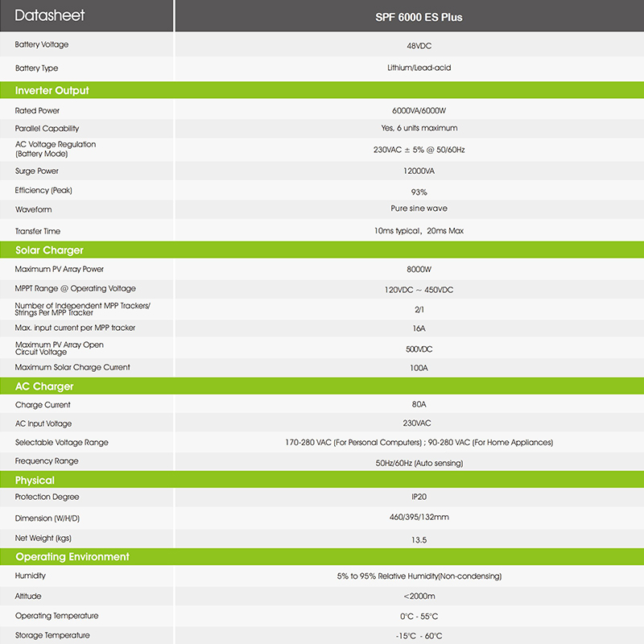
Task: Click the 'Storage Temperature' label
Action: [52, 635]
